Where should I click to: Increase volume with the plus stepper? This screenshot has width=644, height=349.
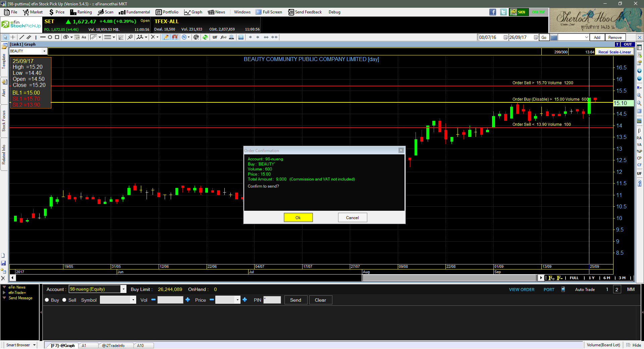click(188, 300)
